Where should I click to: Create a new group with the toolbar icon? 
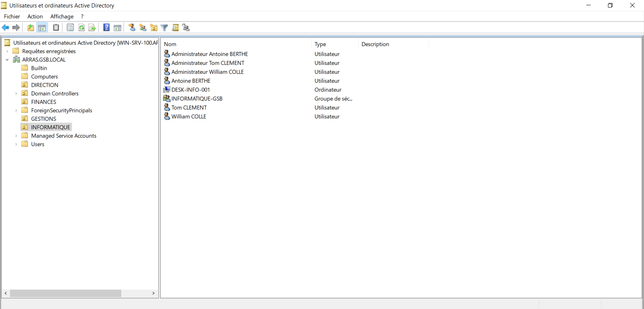click(143, 27)
